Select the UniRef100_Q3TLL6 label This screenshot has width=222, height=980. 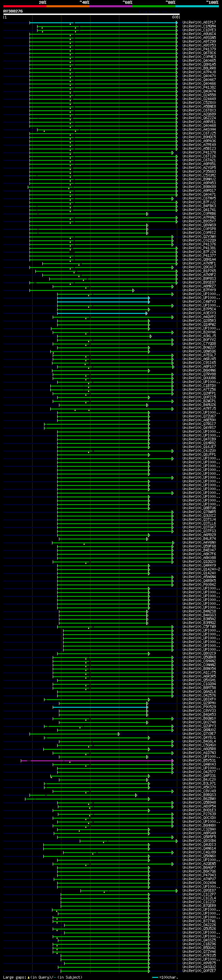199,524
